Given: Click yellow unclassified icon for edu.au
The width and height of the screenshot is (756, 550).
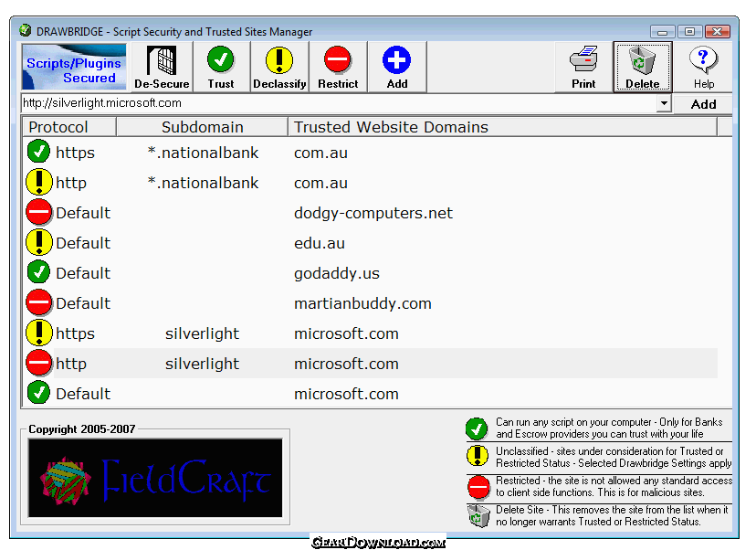Looking at the screenshot, I should (x=38, y=242).
